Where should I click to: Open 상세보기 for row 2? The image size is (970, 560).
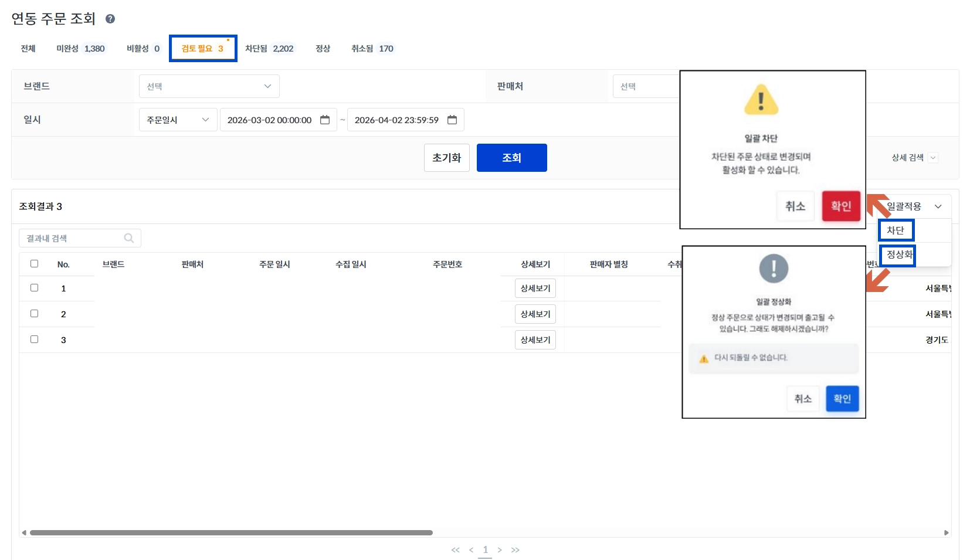click(535, 314)
